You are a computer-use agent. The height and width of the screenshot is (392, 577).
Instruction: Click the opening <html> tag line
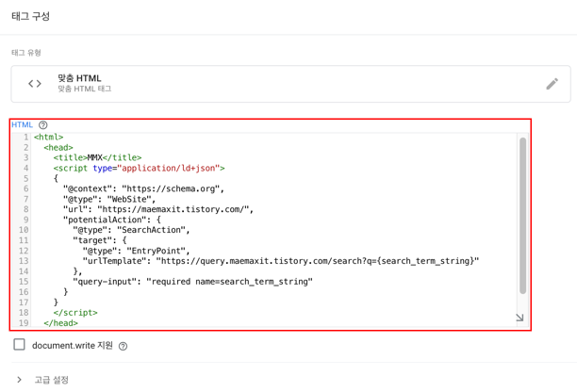point(49,138)
